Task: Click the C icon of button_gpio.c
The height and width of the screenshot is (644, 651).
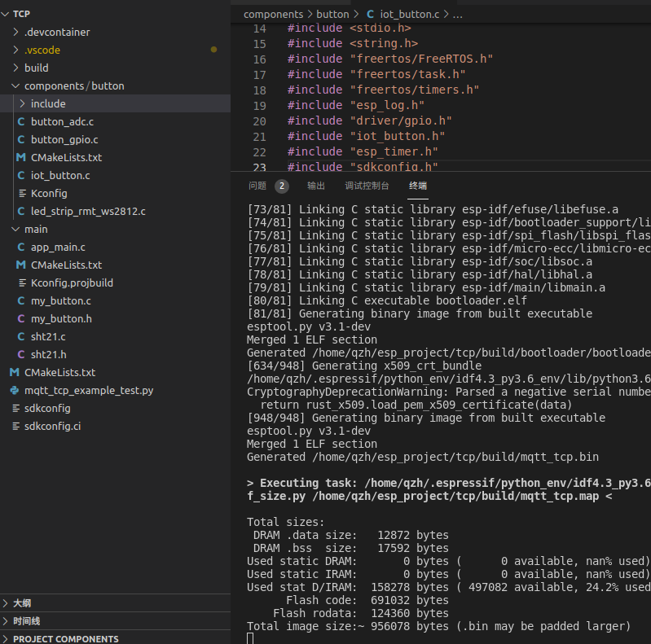Action: click(21, 139)
